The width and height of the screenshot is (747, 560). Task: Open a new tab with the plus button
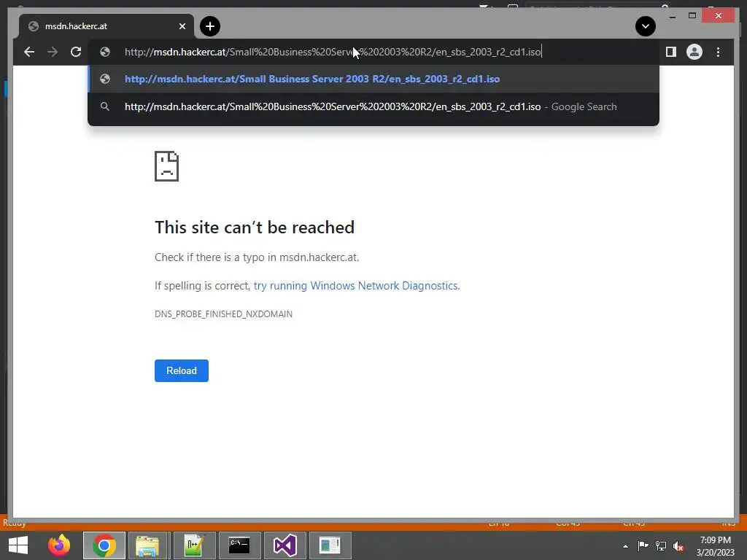210,26
